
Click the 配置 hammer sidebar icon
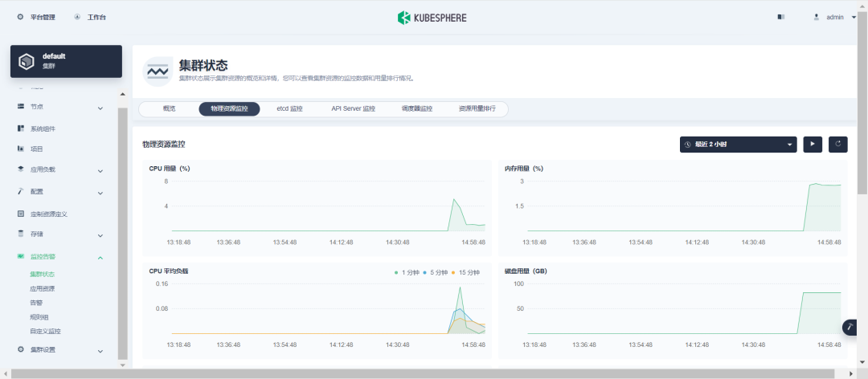pyautogui.click(x=20, y=191)
